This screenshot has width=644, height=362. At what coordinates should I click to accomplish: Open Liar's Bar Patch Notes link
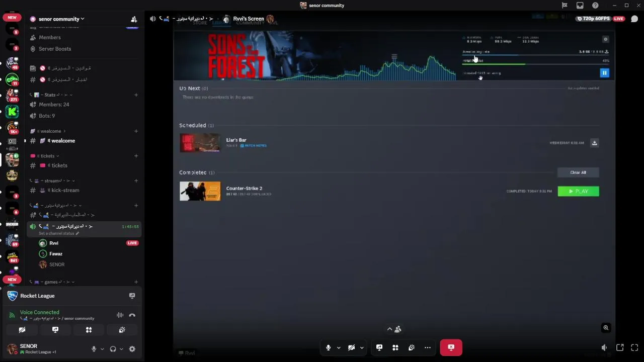pyautogui.click(x=254, y=145)
